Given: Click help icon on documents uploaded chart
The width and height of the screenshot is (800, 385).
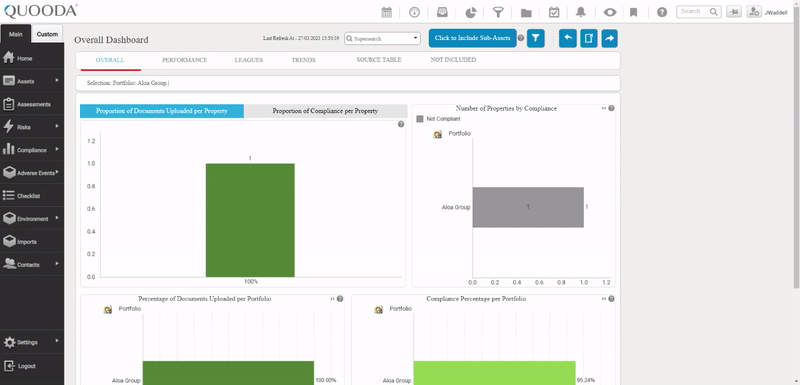Looking at the screenshot, I should click(x=401, y=124).
